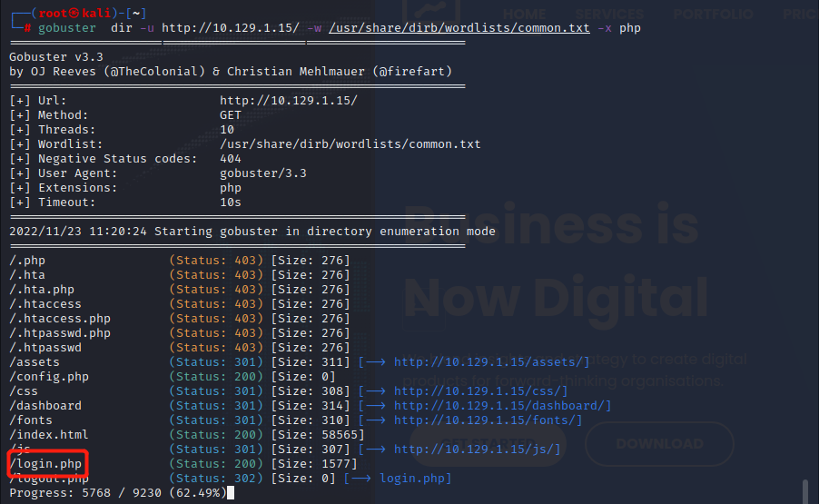Viewport: 819px width, 504px height.
Task: Click the Starting gobuster timestamp line
Action: [252, 232]
